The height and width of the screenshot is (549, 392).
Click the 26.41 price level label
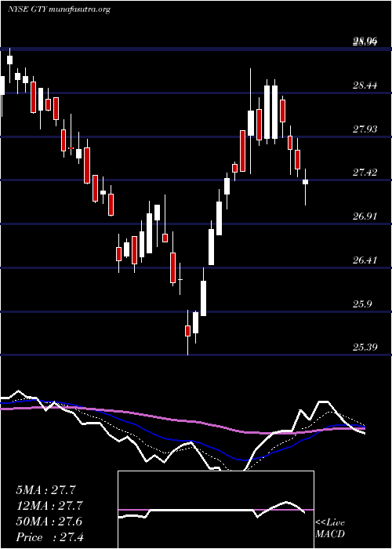[365, 260]
